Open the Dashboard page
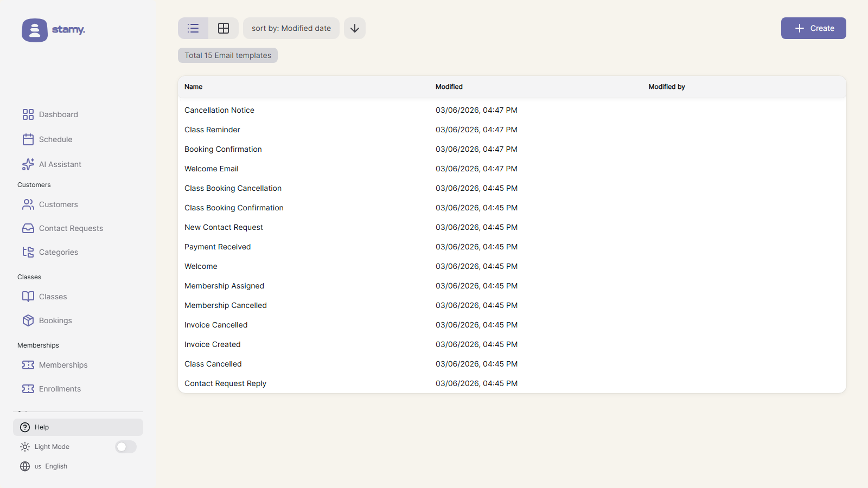The image size is (868, 488). [58, 114]
